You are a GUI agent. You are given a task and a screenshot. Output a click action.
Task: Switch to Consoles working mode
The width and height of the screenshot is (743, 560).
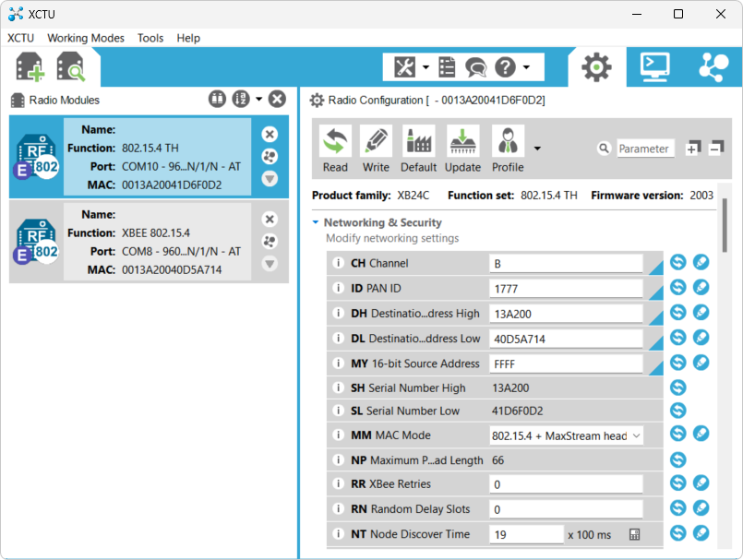click(x=655, y=67)
